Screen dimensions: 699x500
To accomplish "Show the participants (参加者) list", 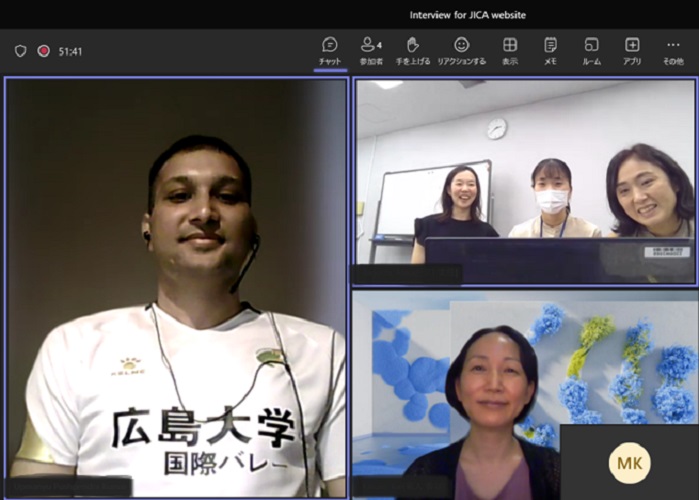I will point(371,50).
